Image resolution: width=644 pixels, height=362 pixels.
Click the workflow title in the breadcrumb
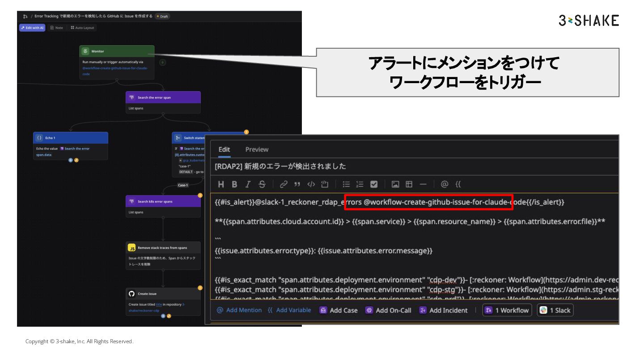pos(93,16)
